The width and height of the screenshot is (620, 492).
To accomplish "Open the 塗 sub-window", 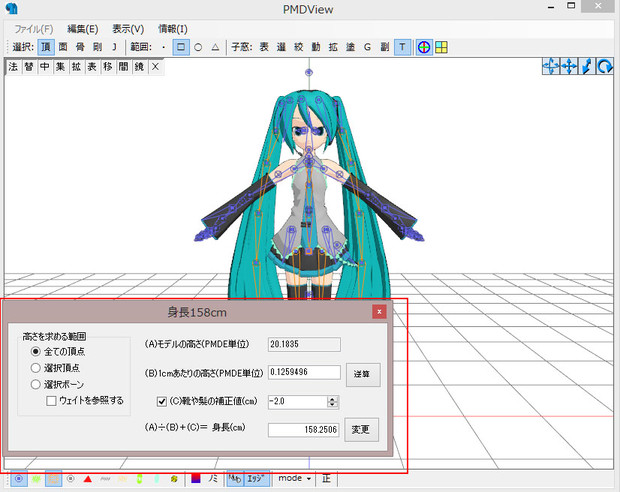I will 350,47.
